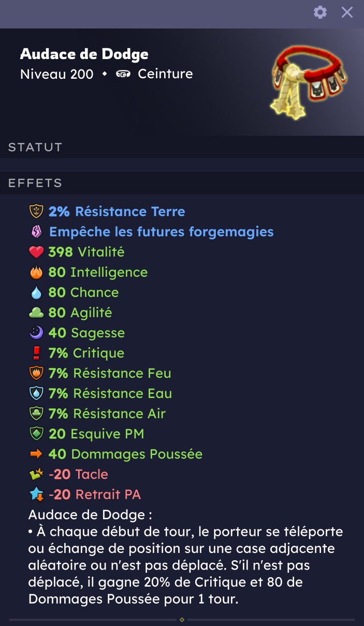Click the flame Intelligence icon
Viewport: 364px width, 626px height.
[36, 272]
